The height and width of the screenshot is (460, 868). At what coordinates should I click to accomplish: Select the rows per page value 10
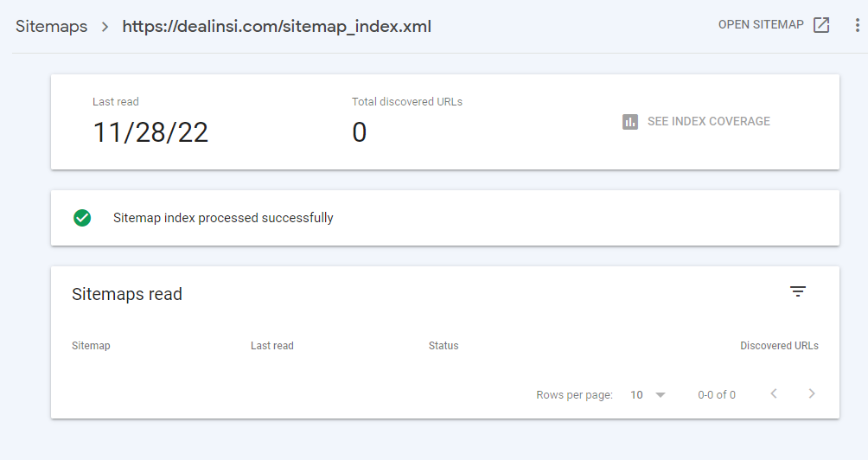pyautogui.click(x=636, y=394)
